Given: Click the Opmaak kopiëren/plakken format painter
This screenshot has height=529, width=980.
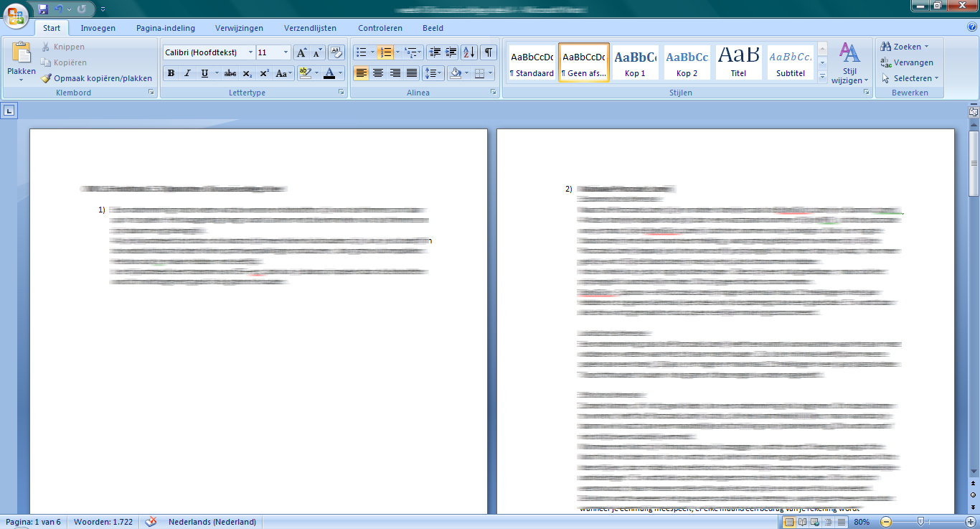Looking at the screenshot, I should click(97, 78).
